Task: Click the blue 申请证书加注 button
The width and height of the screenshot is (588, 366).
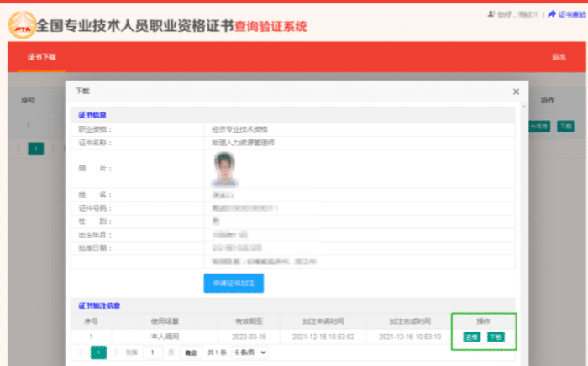Action: click(x=234, y=283)
